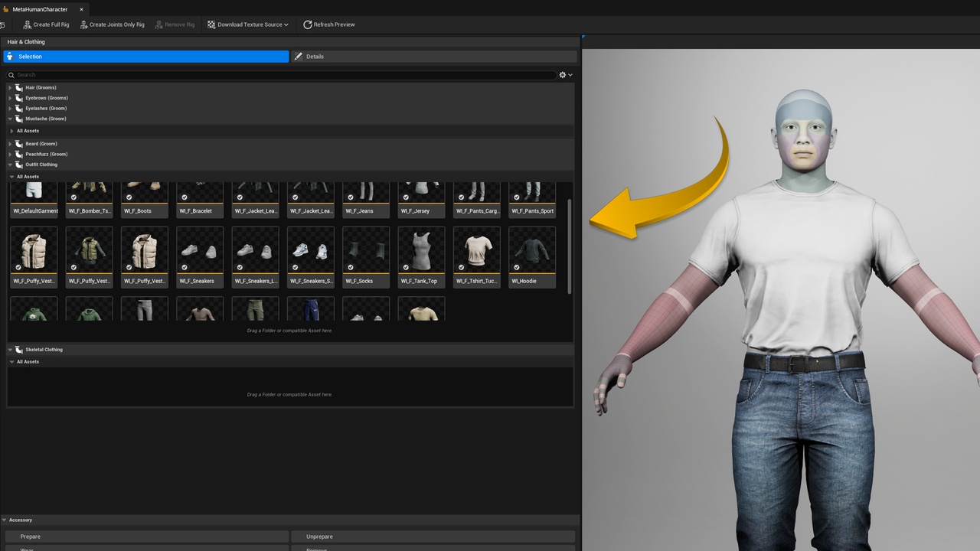Screen dimensions: 980x551
Task: Click the Hair (Grooms) slot icon
Action: click(x=19, y=87)
